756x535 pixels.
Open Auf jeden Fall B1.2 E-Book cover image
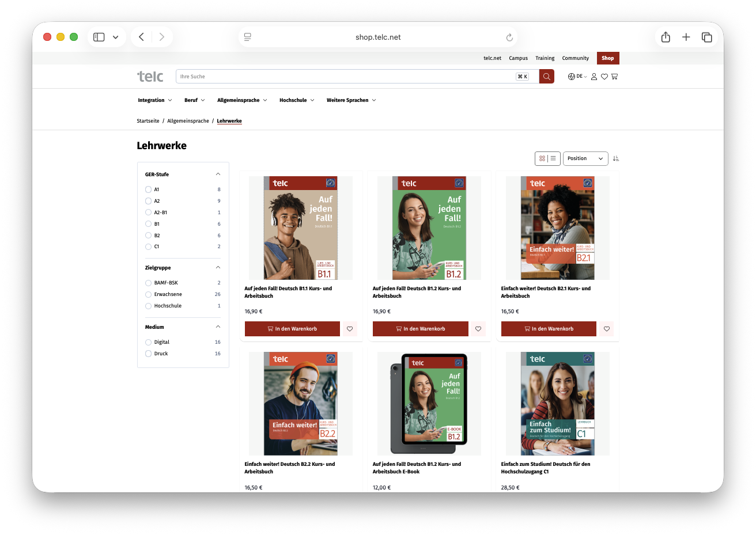pos(429,404)
